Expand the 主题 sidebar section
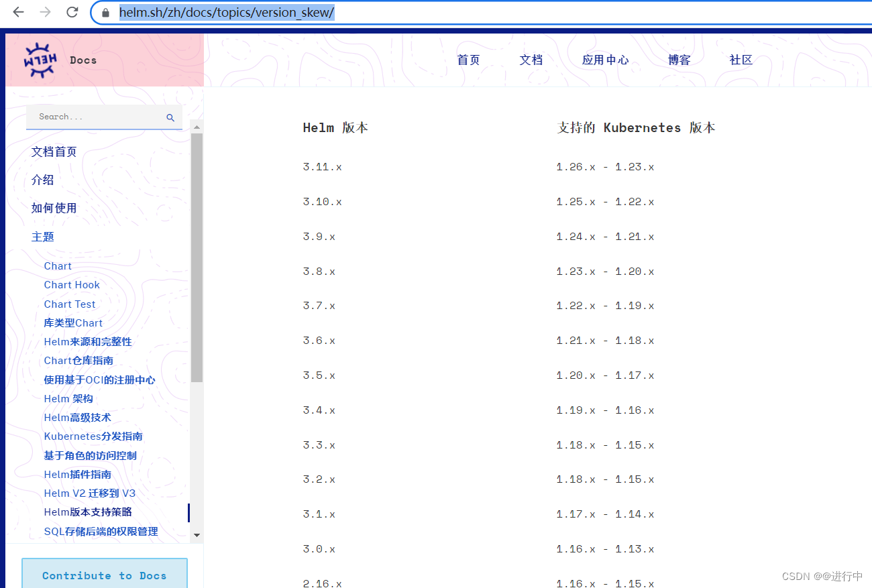This screenshot has height=588, width=872. [42, 237]
